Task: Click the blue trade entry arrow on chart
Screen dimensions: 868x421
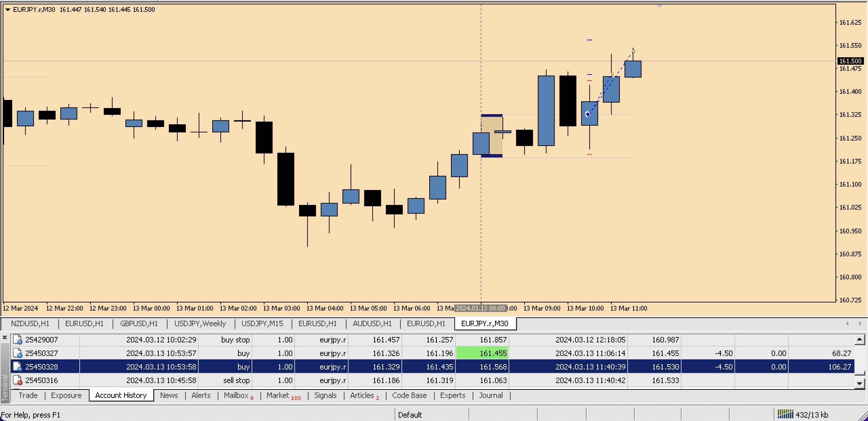Action: (588, 114)
